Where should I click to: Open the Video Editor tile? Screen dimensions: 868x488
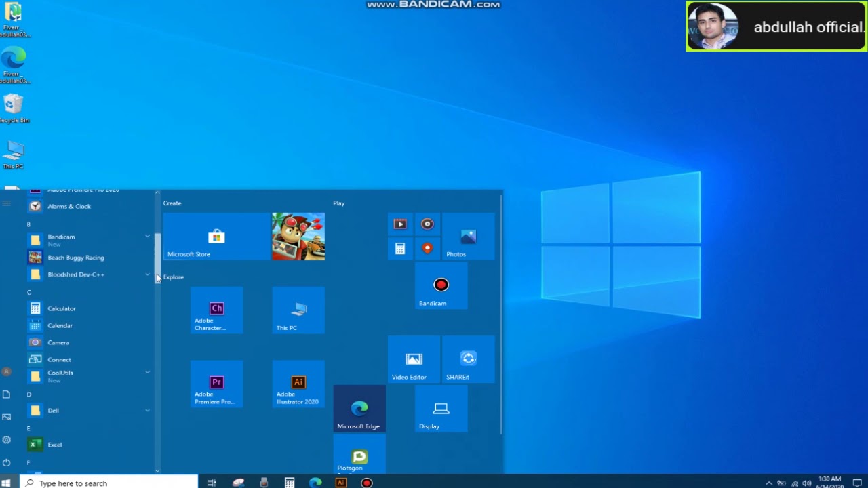414,359
